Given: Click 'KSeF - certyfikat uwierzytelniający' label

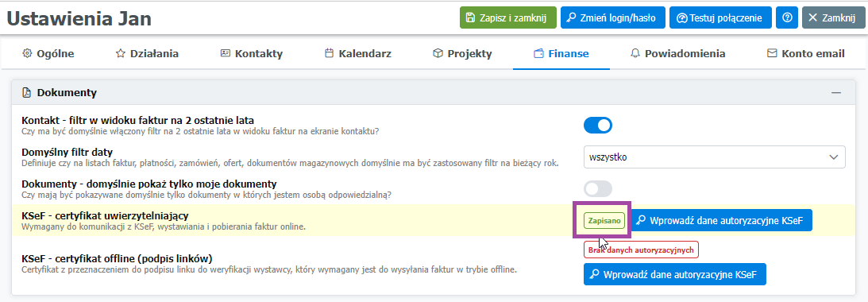Looking at the screenshot, I should click(105, 215).
